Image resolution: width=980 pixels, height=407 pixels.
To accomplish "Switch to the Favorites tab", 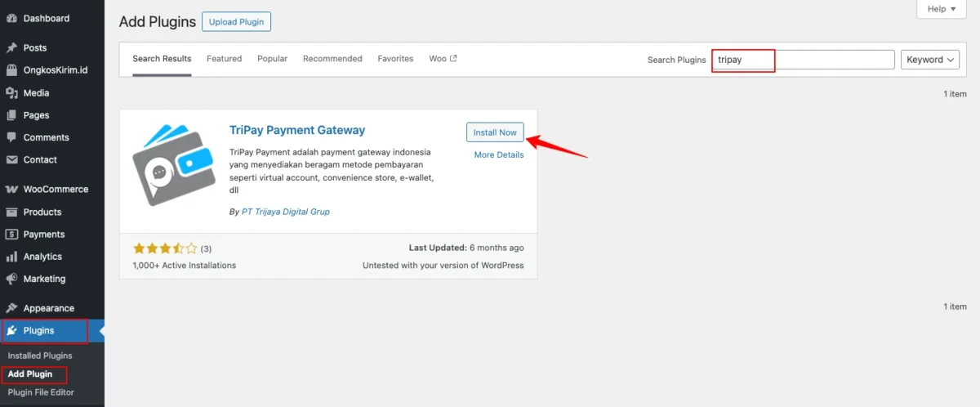I will point(395,59).
